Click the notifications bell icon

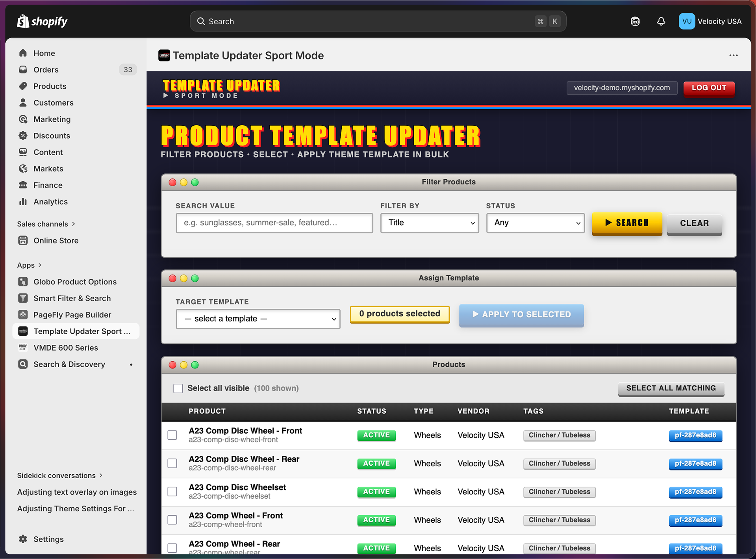661,21
